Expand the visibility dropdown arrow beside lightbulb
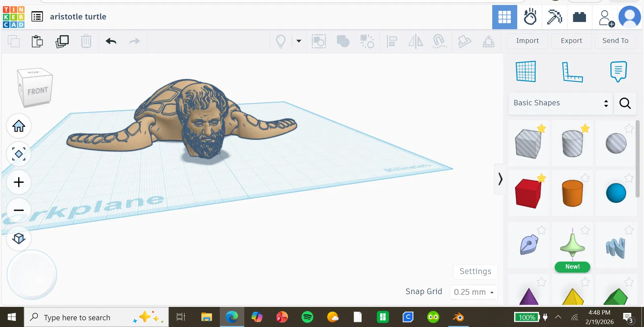The width and height of the screenshot is (644, 327). point(299,41)
